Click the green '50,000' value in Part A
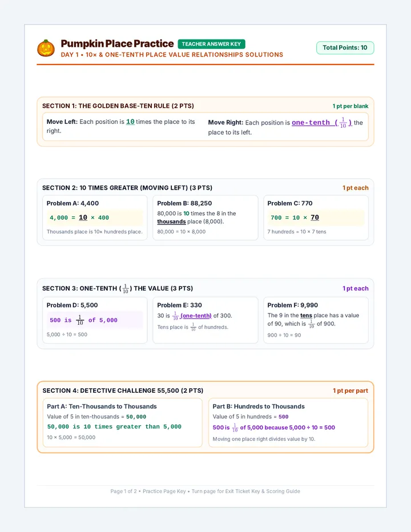The height and width of the screenshot is (532, 411). click(x=136, y=417)
